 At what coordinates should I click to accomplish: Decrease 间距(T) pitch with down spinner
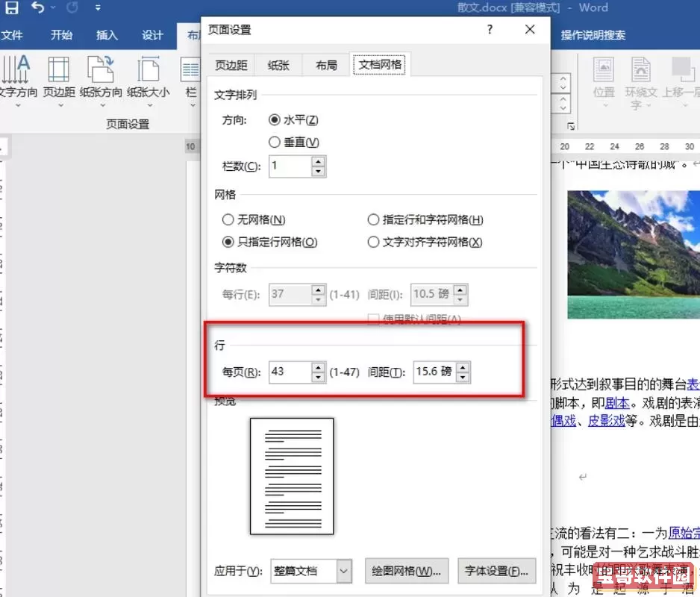coord(463,378)
